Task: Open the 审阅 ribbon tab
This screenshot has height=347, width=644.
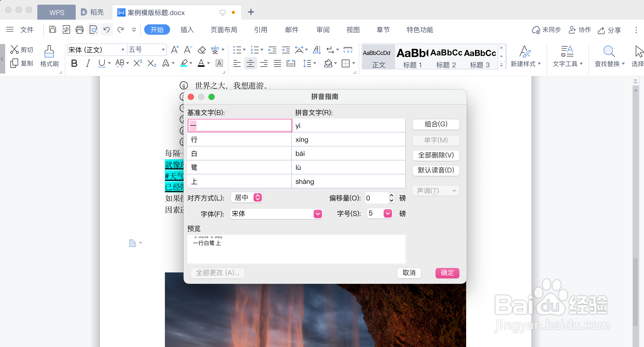Action: (323, 30)
